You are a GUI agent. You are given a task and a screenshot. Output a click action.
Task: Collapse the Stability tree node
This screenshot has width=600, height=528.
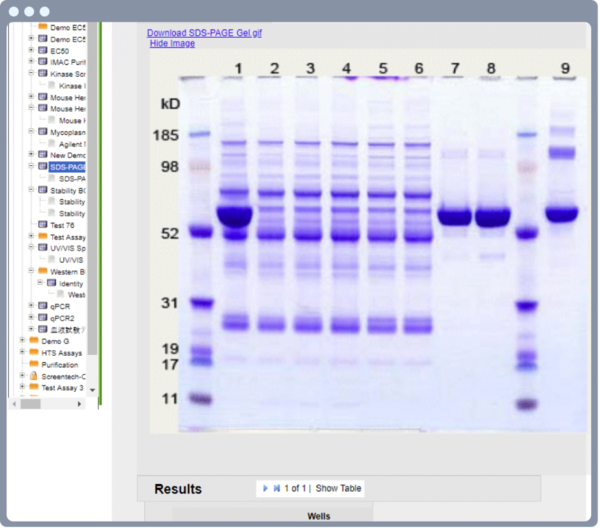[x=31, y=190]
